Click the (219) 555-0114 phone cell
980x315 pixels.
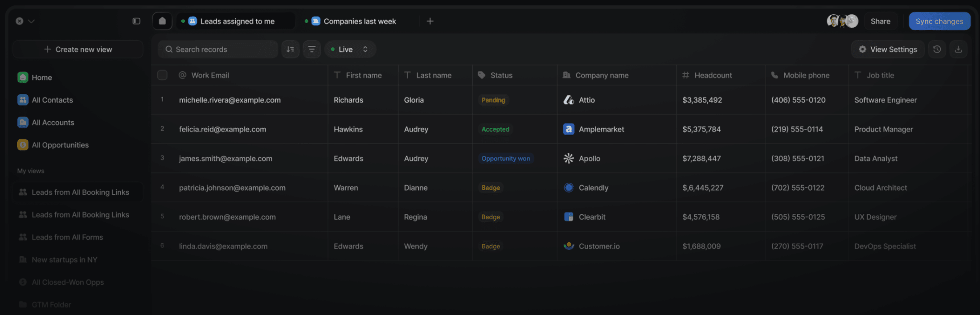coord(807,129)
